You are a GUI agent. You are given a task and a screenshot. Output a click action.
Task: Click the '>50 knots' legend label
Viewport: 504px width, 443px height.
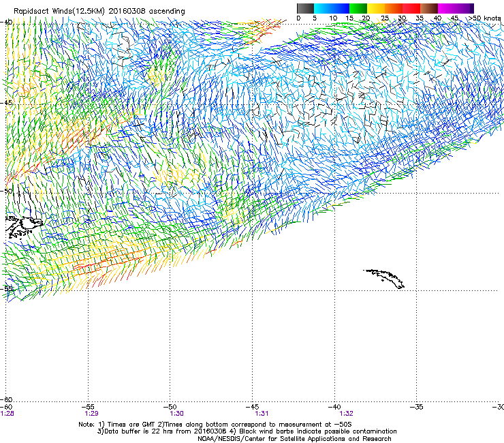(x=484, y=18)
